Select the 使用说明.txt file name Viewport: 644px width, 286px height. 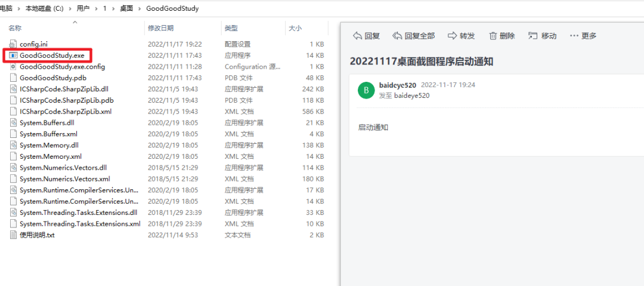pos(37,235)
